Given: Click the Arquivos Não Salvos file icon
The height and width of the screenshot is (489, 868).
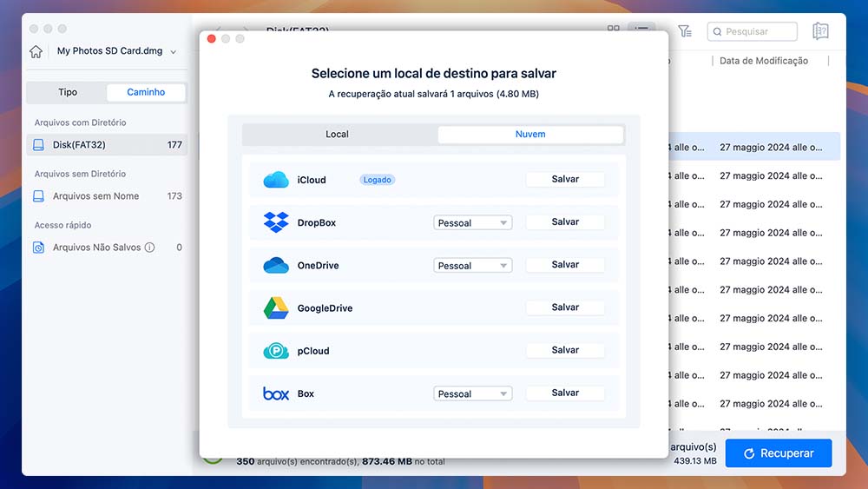Looking at the screenshot, I should tap(38, 247).
